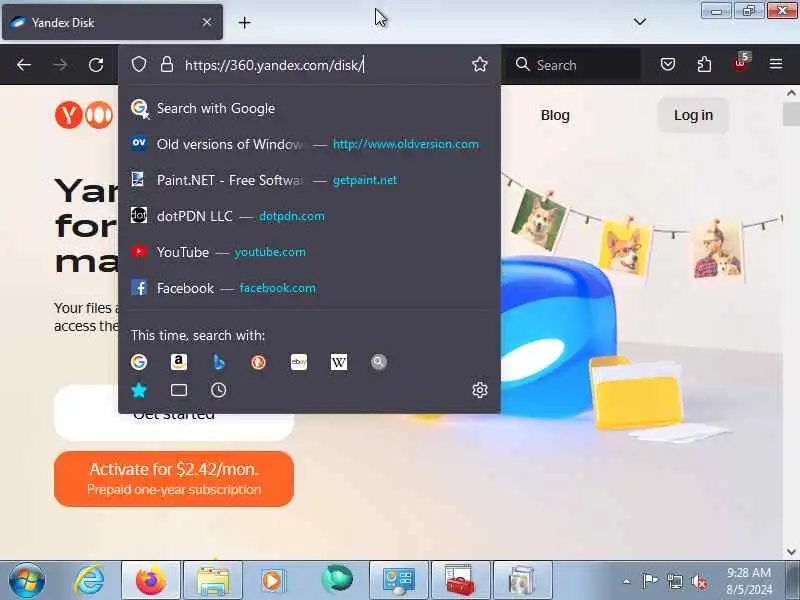
Task: Open the Extensions puzzle icon
Action: pos(704,64)
